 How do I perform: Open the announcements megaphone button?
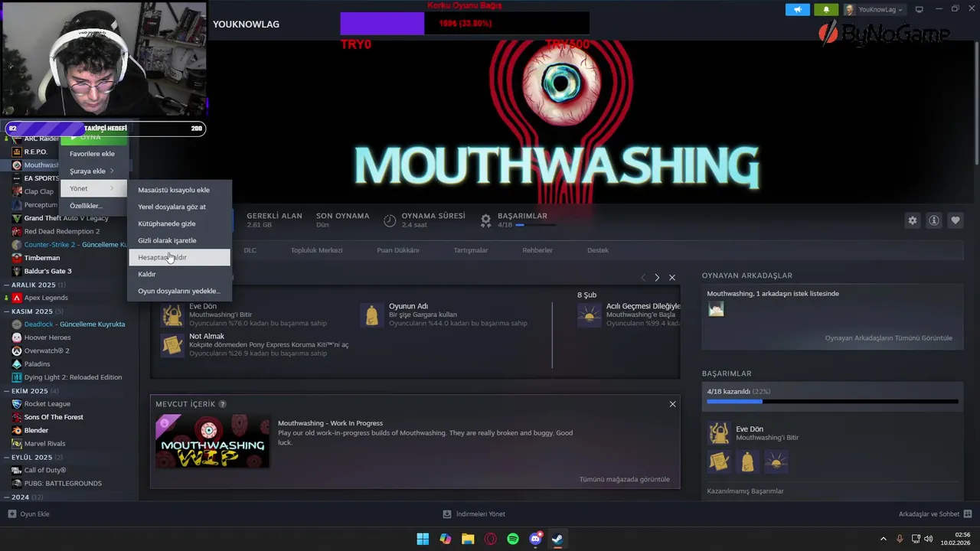tap(797, 10)
